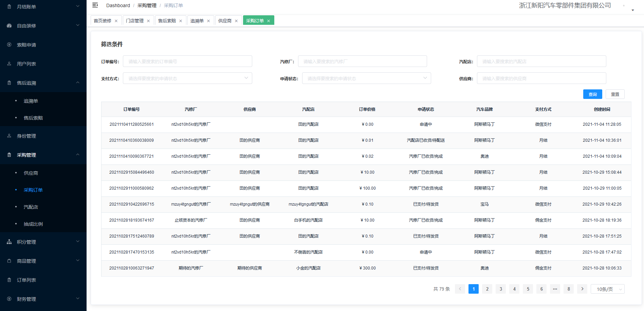The image size is (644, 311).
Task: Click the 创建时间 column header
Action: coord(602,109)
